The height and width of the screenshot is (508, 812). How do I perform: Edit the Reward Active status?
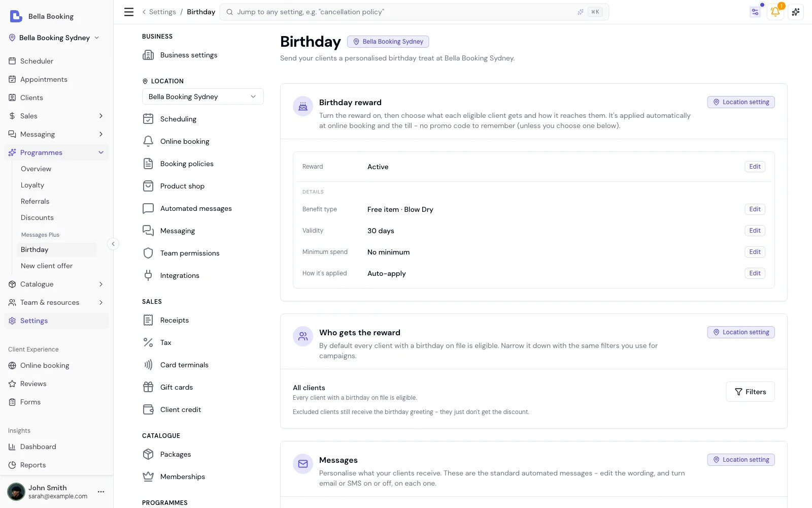tap(755, 167)
